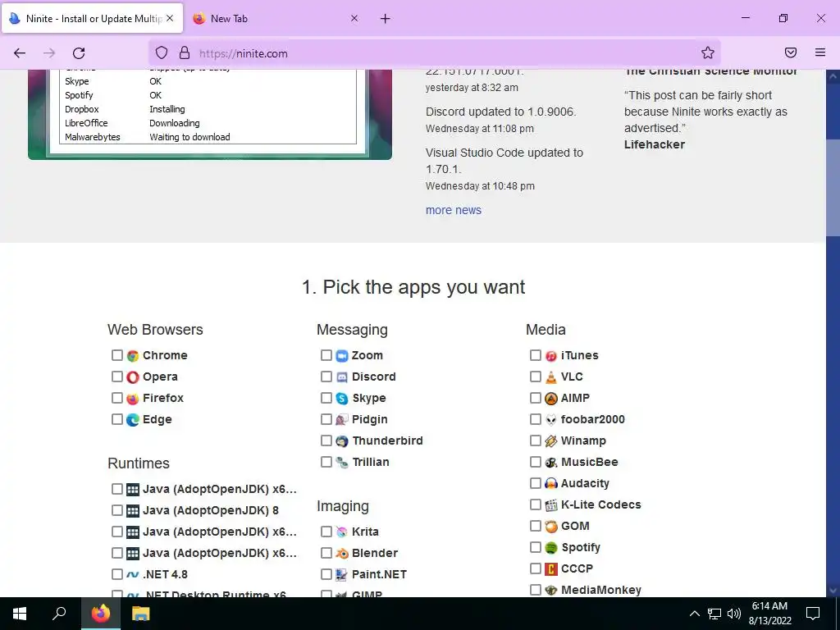Open volume control in tray

pyautogui.click(x=734, y=614)
